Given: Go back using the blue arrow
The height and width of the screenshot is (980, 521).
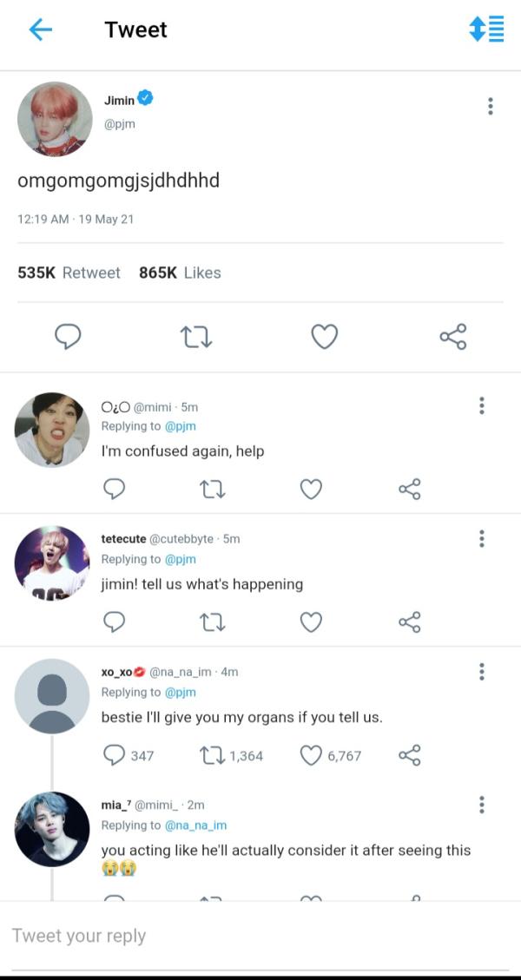Looking at the screenshot, I should click(x=40, y=30).
